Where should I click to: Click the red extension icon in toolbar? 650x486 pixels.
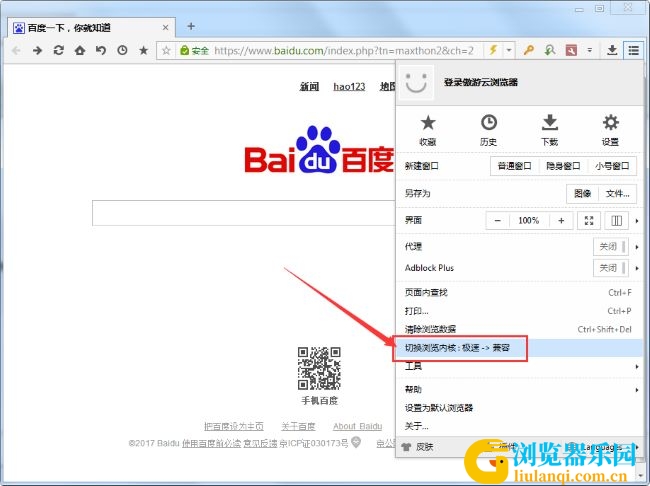[x=571, y=51]
